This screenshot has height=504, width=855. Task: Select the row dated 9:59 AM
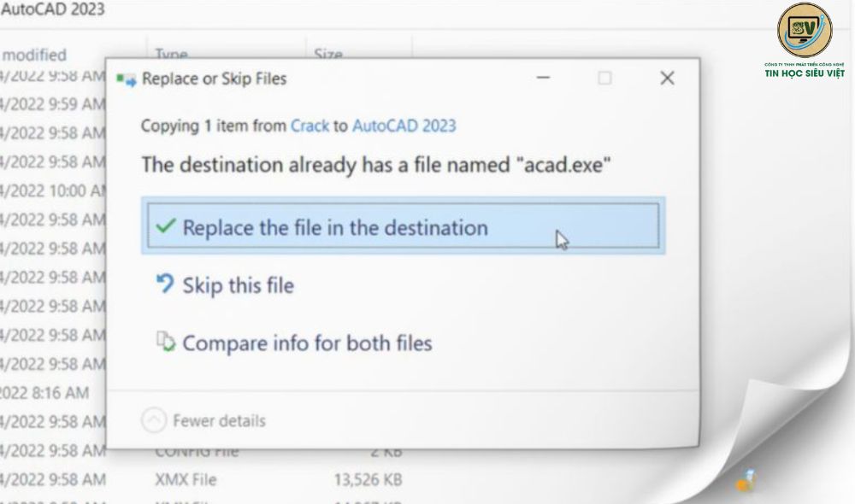[x=53, y=104]
